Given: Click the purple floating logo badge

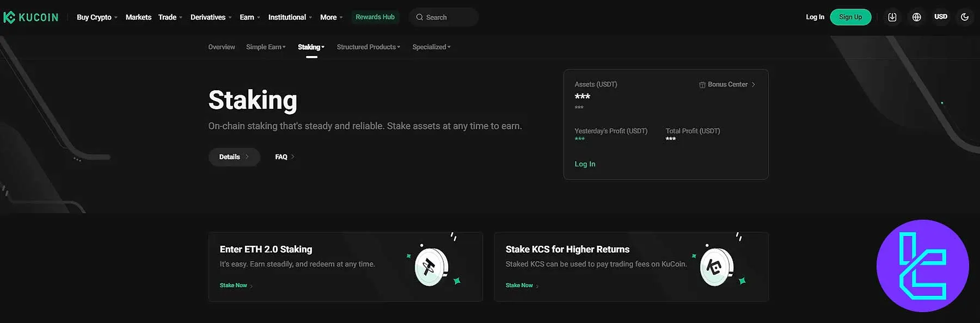Looking at the screenshot, I should click(x=922, y=266).
